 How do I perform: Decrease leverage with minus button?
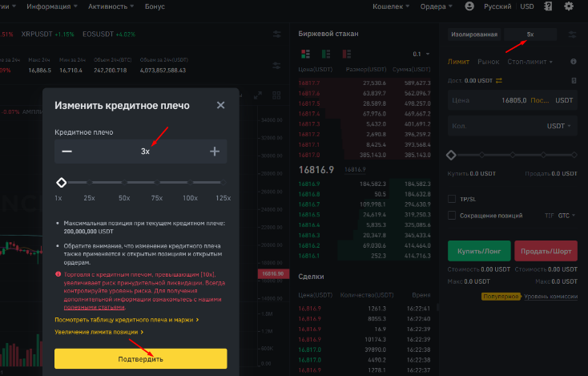click(66, 152)
